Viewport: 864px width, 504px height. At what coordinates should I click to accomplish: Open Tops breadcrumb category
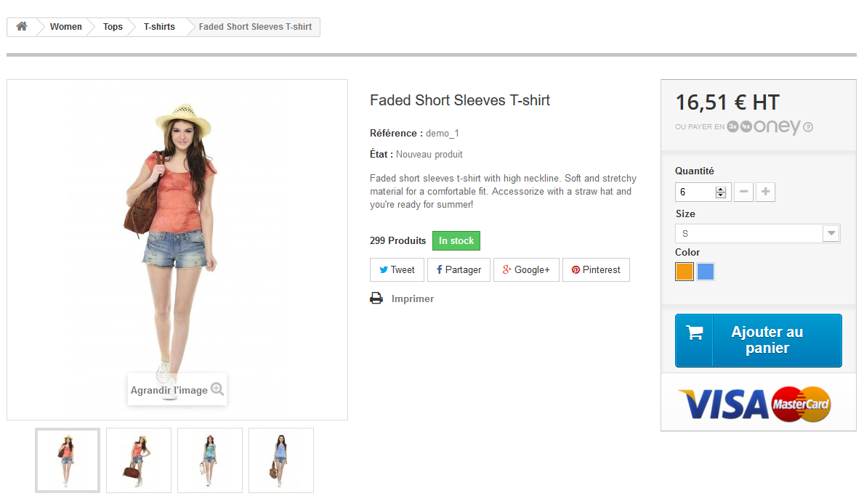[113, 26]
